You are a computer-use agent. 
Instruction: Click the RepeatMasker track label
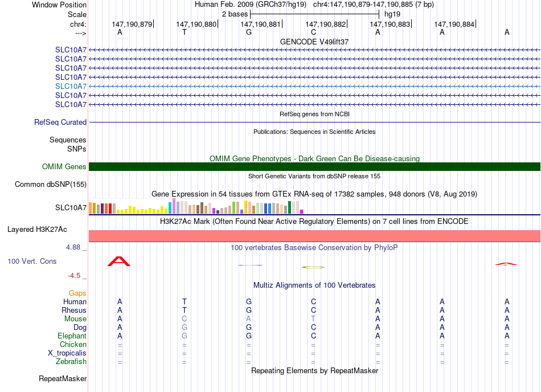(x=63, y=378)
